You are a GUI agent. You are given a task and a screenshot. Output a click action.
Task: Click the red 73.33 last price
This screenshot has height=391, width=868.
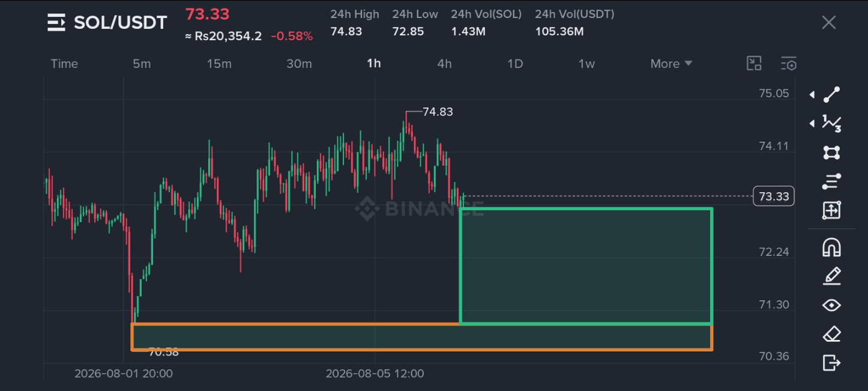207,14
